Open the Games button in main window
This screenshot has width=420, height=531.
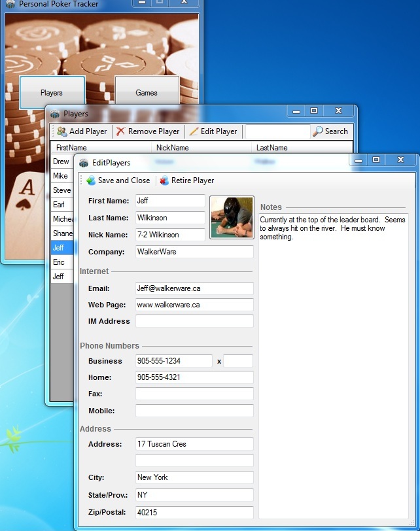pyautogui.click(x=147, y=93)
